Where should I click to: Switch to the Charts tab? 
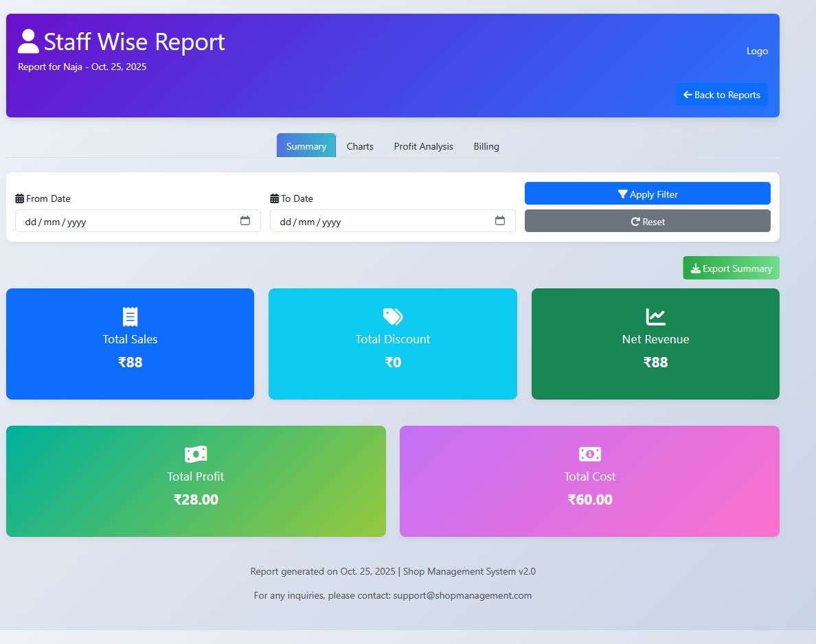pyautogui.click(x=360, y=146)
